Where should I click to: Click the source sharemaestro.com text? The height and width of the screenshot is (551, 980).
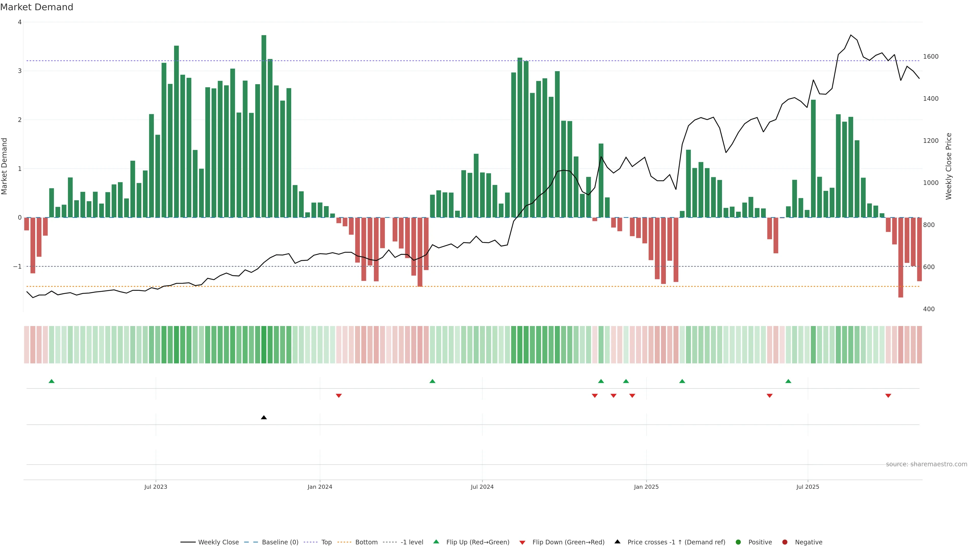click(x=926, y=464)
